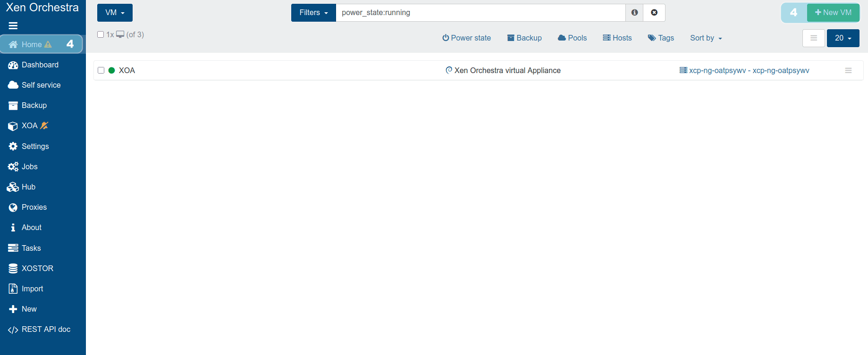Select the XOA VM checkbox
The width and height of the screenshot is (868, 355).
coord(101,70)
